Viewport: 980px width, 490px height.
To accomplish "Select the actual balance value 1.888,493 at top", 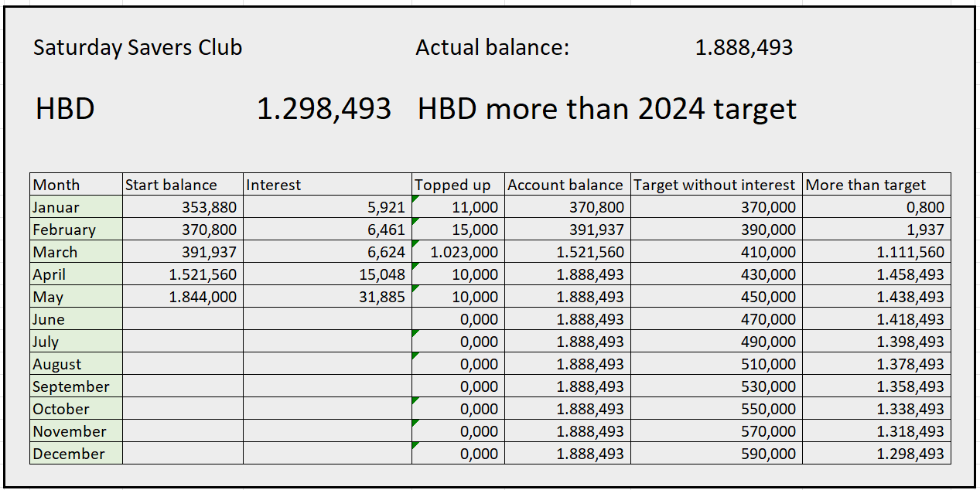I will pyautogui.click(x=744, y=48).
